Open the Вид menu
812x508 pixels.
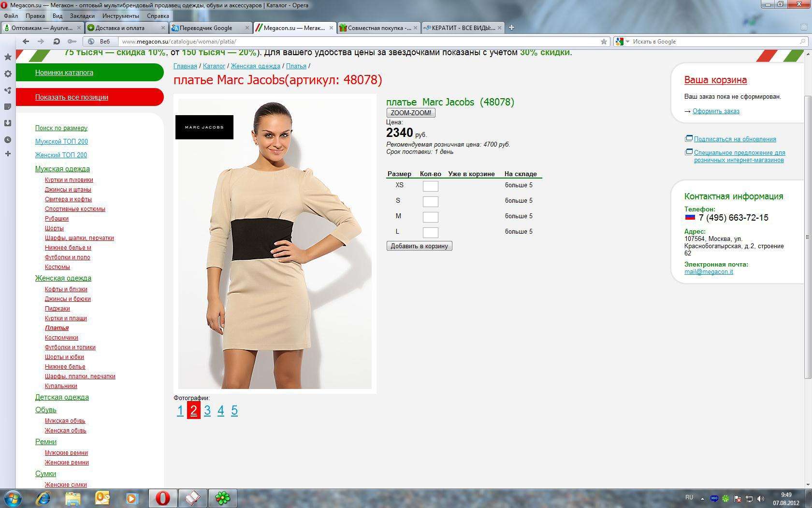(58, 16)
